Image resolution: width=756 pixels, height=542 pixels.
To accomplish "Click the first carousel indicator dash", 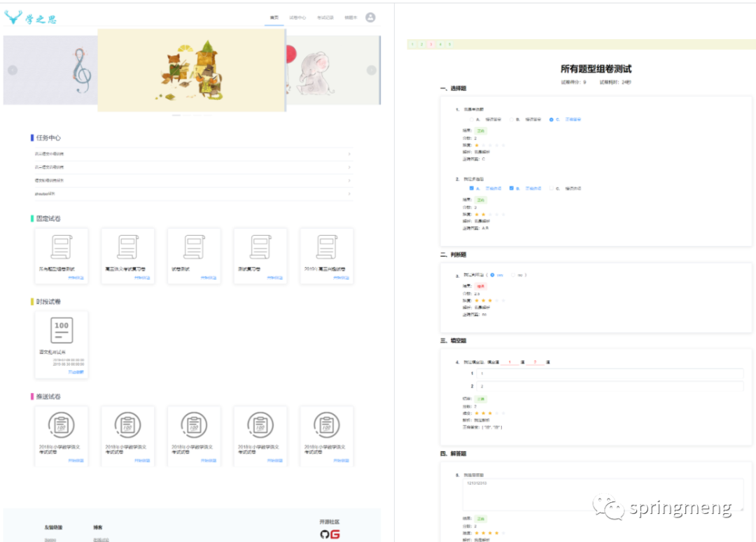I will point(176,115).
